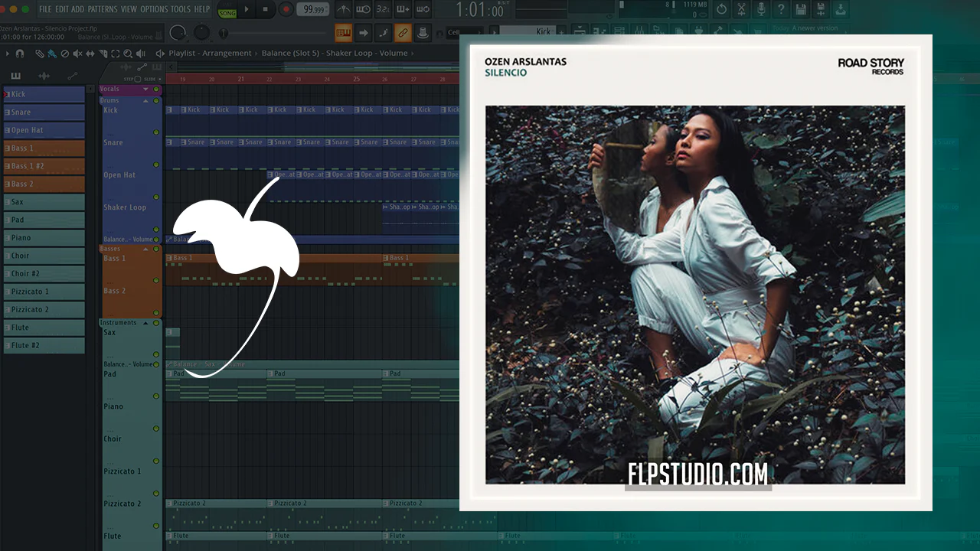This screenshot has width=980, height=551.
Task: Collapse the Drums track group arrow
Action: pyautogui.click(x=145, y=100)
